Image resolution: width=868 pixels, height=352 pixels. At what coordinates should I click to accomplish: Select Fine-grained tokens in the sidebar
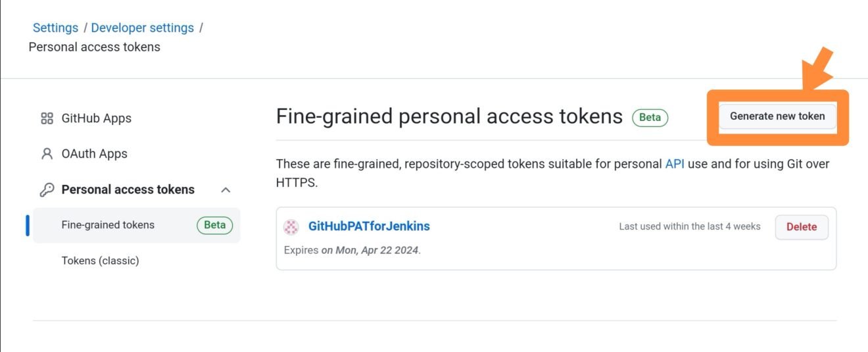point(108,225)
